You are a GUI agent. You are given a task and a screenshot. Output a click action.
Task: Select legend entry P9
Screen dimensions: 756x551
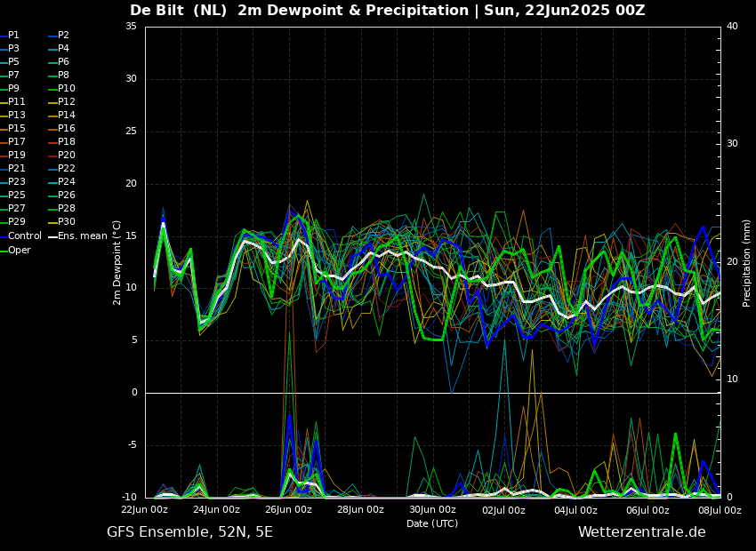tap(10, 89)
